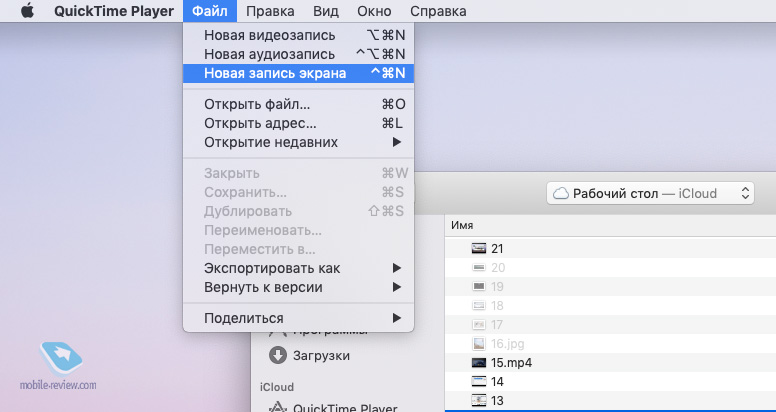Click the Имя column header
This screenshot has width=776, height=412.
pyautogui.click(x=462, y=225)
